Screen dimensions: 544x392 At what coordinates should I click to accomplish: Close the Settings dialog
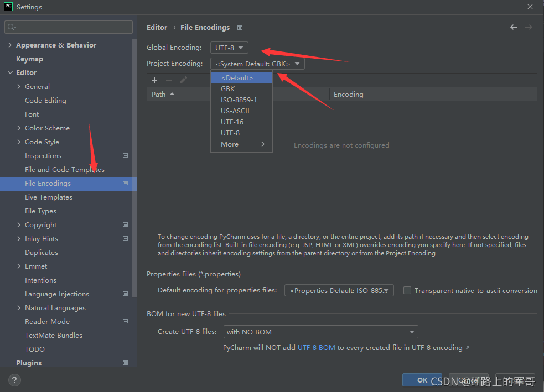(530, 7)
